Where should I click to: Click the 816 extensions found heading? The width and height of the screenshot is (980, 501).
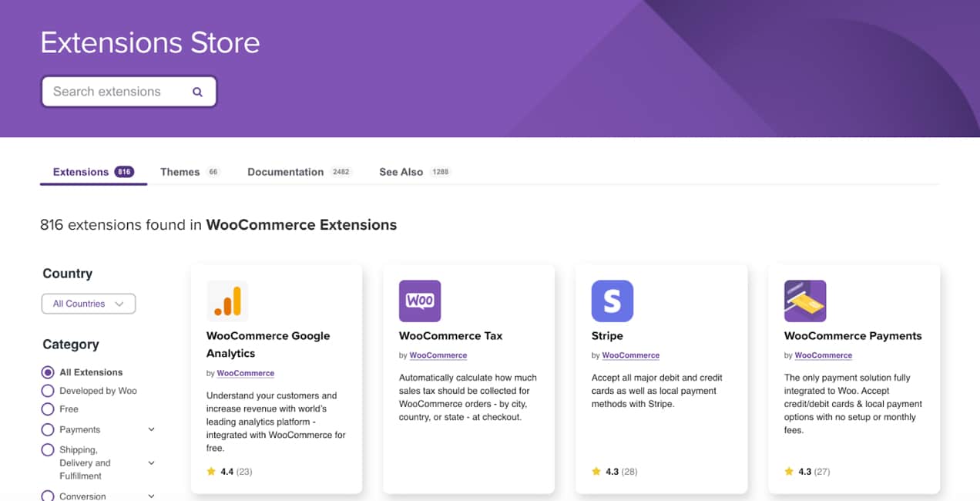click(219, 225)
